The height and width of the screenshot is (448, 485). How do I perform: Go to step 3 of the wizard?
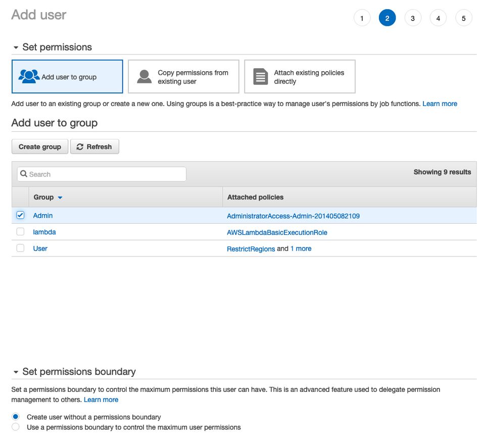(x=413, y=18)
